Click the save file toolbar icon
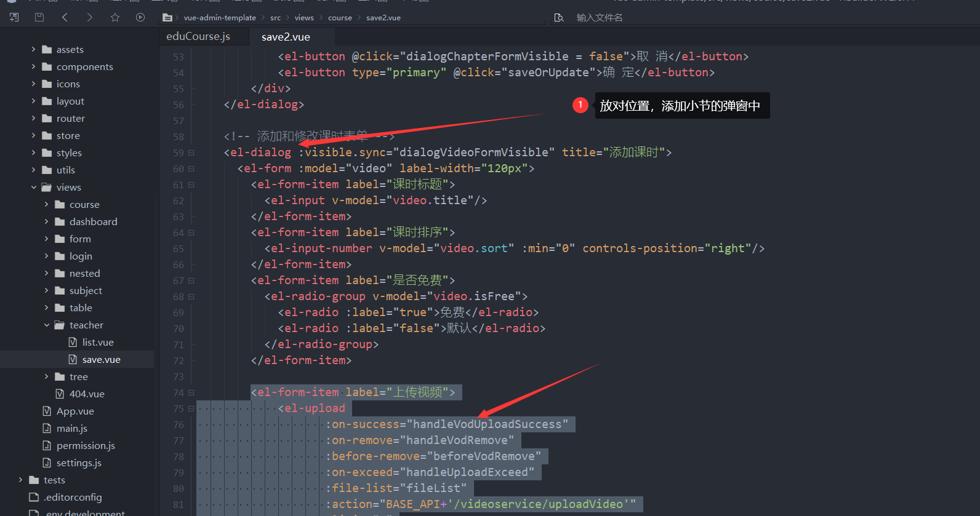This screenshot has height=516, width=980. 39,17
